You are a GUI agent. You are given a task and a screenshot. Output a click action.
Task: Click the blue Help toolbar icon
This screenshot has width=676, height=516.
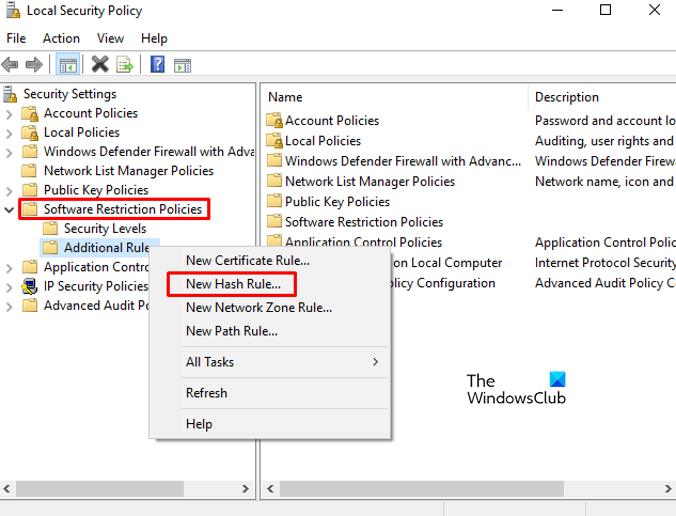[158, 65]
